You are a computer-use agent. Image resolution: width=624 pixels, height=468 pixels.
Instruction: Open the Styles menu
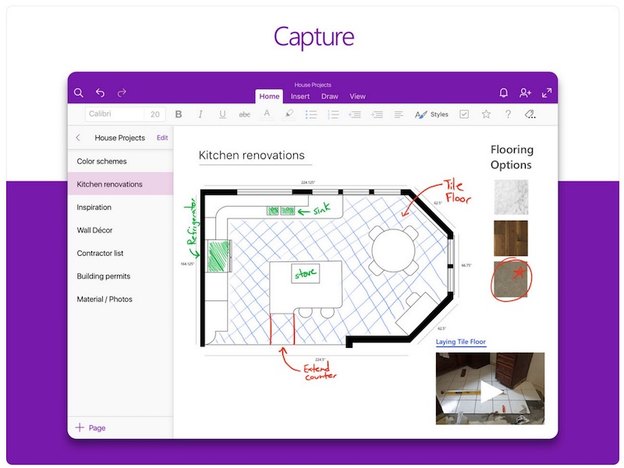pos(432,115)
